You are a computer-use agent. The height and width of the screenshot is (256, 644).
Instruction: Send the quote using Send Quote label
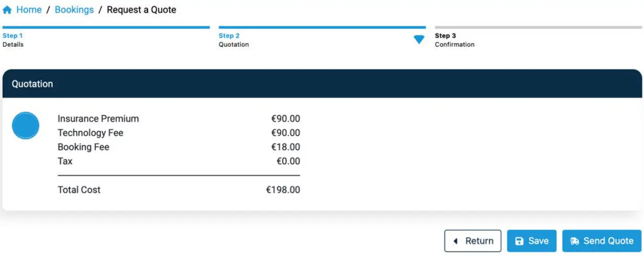click(x=608, y=241)
